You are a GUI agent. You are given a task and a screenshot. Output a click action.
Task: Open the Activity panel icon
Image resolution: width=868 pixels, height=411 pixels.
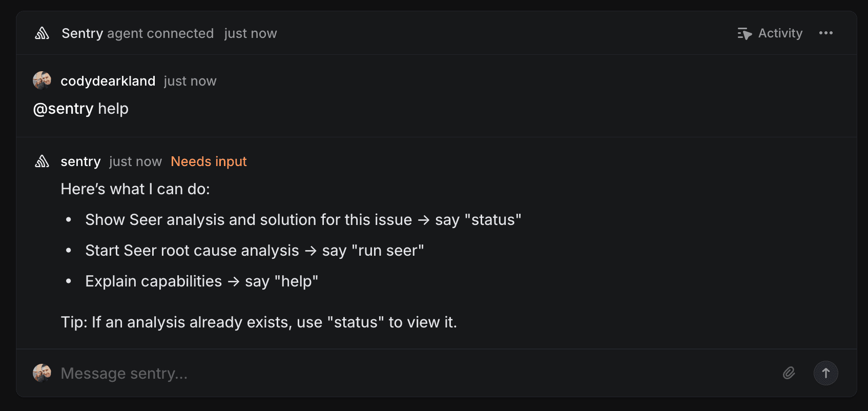(743, 33)
